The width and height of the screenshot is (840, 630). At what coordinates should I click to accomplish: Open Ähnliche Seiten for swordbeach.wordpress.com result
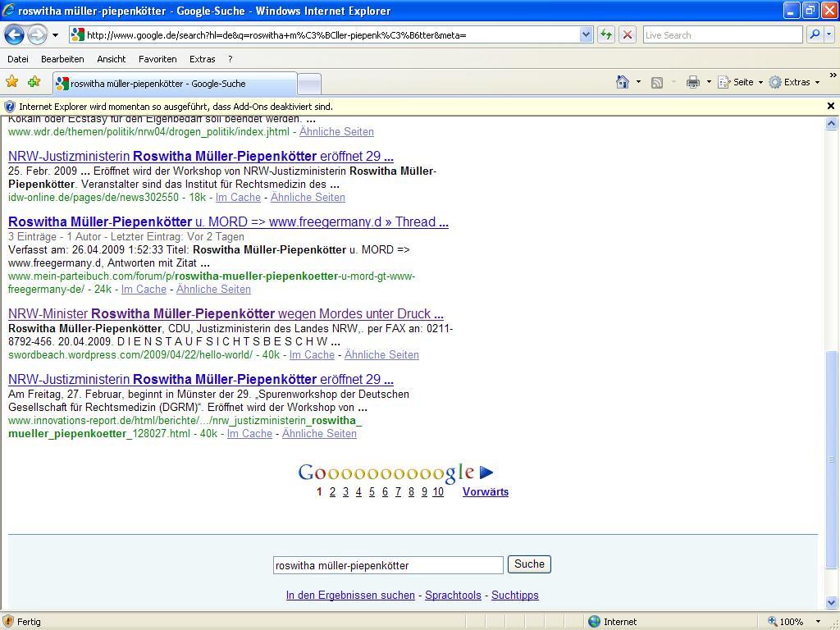[x=381, y=354]
